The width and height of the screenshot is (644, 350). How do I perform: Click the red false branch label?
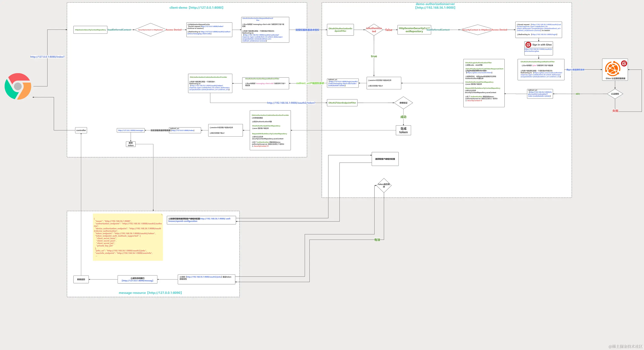[x=389, y=30]
